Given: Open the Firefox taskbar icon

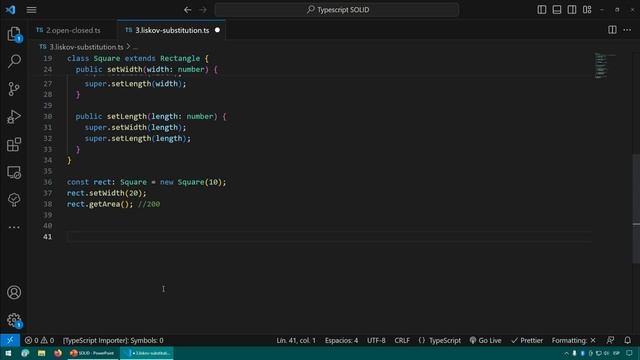Looking at the screenshot, I should (58, 353).
